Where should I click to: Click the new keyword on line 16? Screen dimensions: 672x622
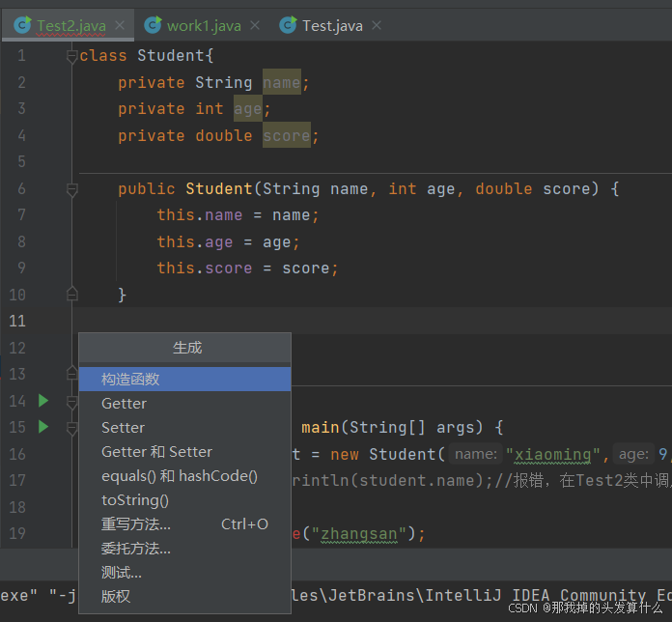pos(344,454)
